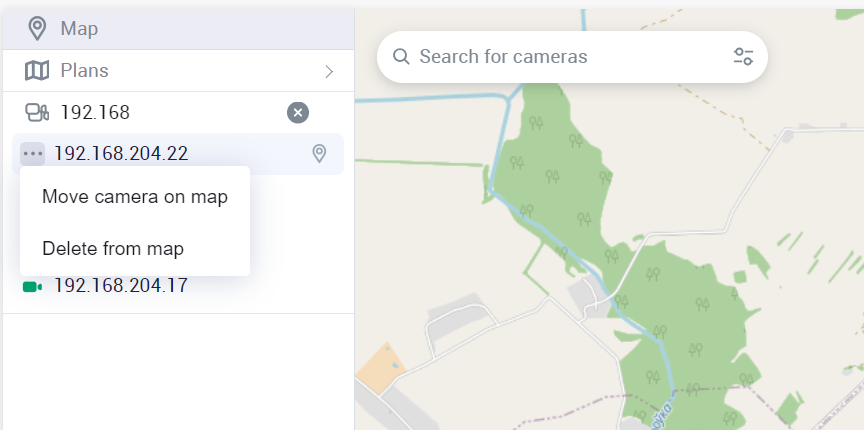Expand the Plans section chevron

pos(329,71)
